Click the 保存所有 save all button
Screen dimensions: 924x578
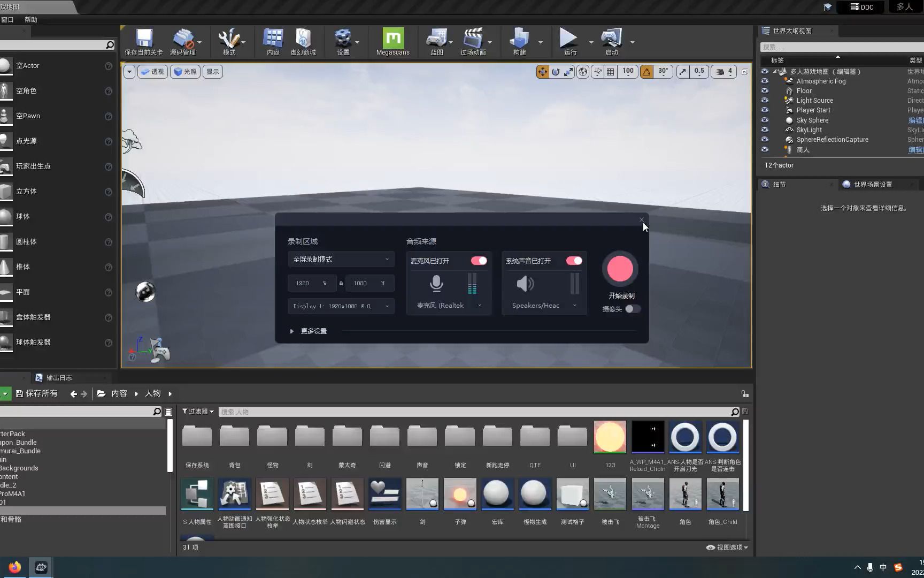(36, 393)
